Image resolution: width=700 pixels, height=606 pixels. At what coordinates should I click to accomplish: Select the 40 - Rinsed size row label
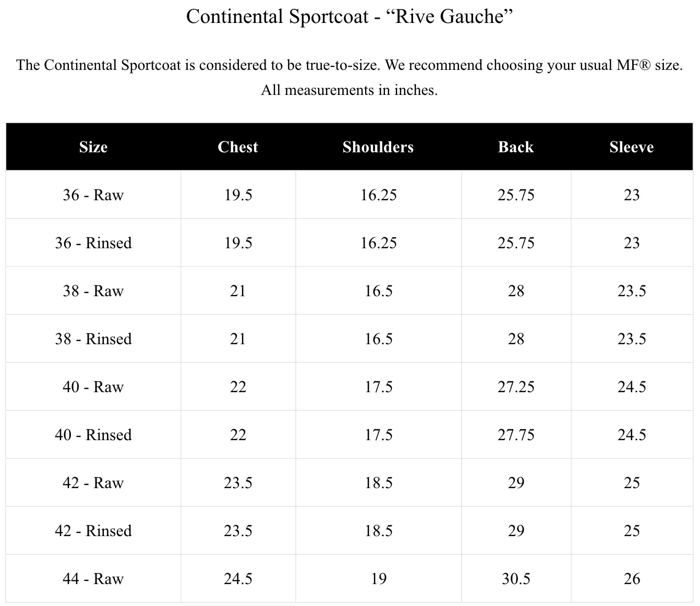[93, 435]
